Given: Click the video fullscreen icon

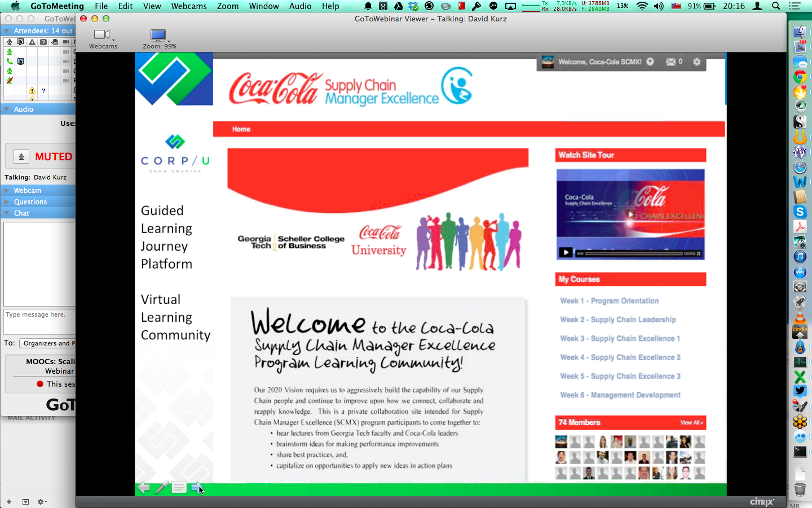Looking at the screenshot, I should [699, 253].
